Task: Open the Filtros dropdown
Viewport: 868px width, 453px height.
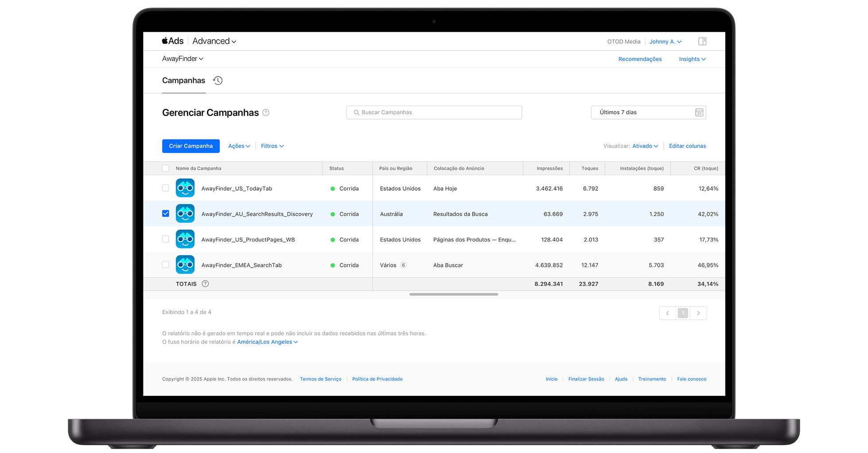Action: pos(272,146)
